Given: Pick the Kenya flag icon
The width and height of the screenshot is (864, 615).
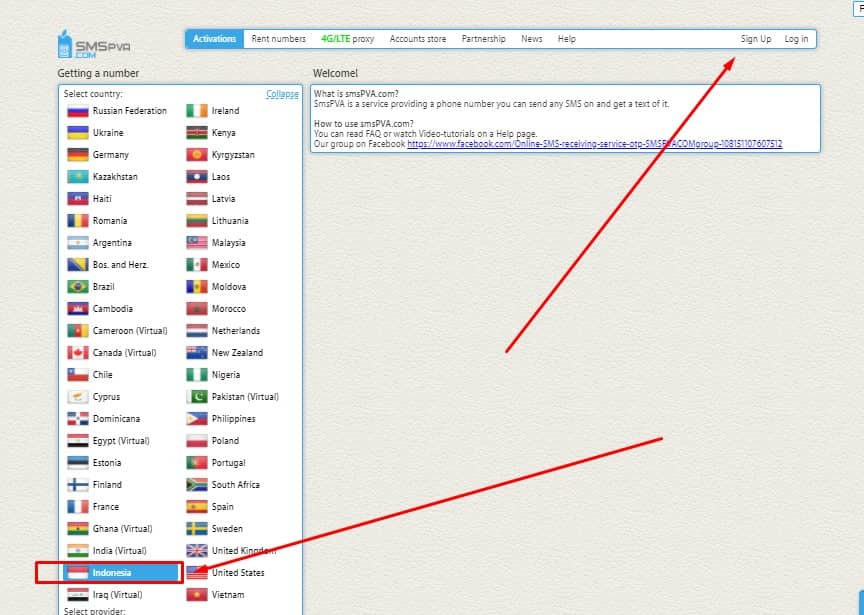Looking at the screenshot, I should pos(197,133).
